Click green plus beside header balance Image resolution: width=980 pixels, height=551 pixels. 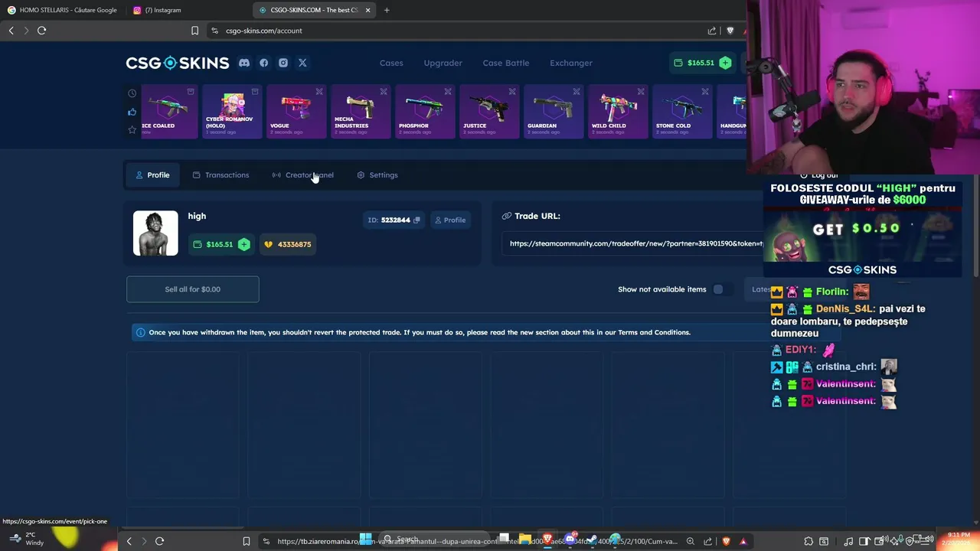click(x=725, y=63)
